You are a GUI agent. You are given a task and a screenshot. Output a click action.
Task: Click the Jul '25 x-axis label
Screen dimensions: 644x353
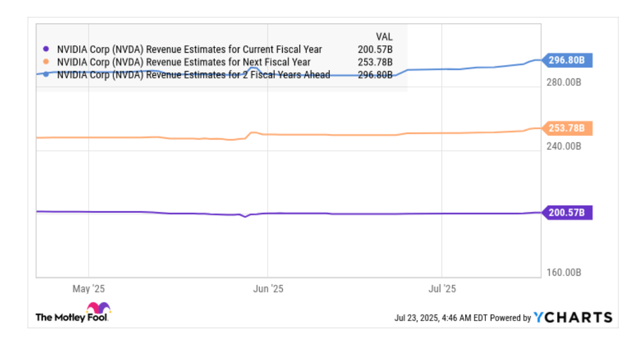pos(443,289)
